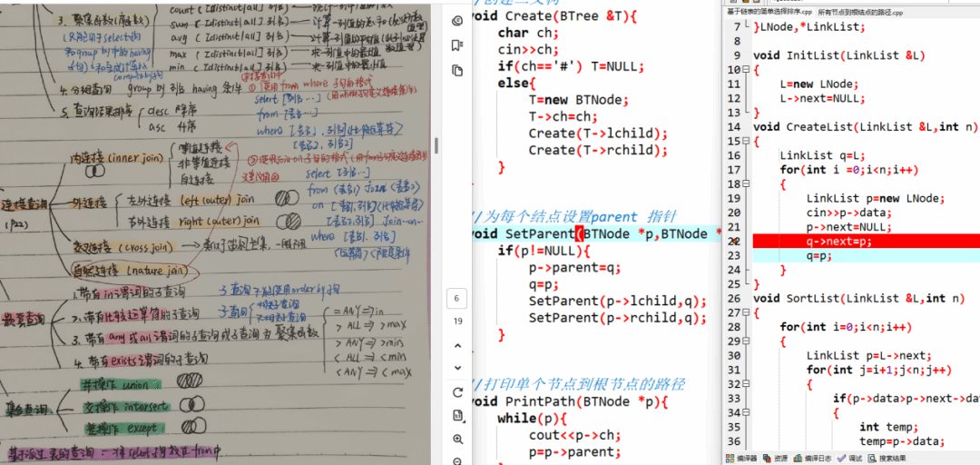Click 'SetParent(p->rchild,q);' in PDF code

tap(618, 318)
